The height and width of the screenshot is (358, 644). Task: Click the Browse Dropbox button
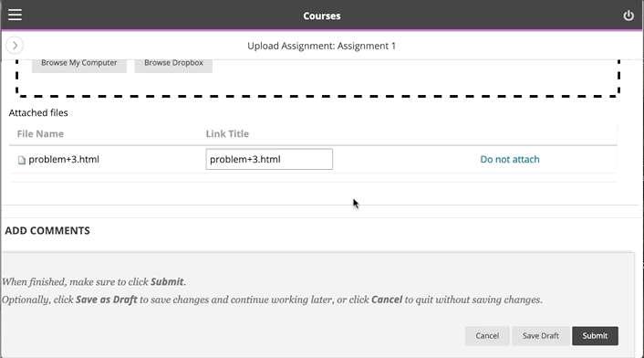(x=173, y=64)
